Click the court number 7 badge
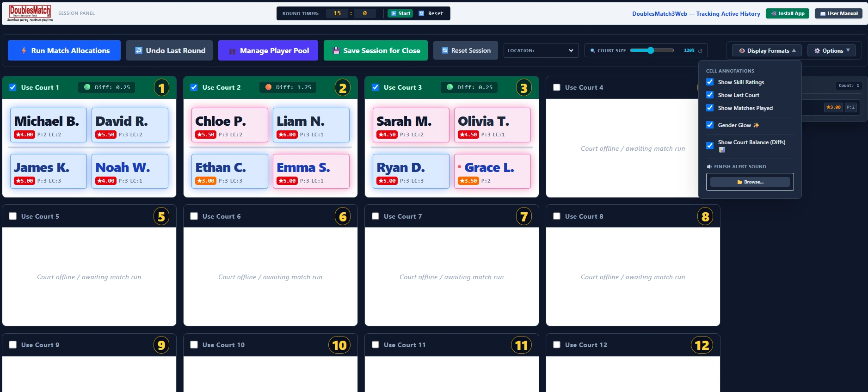This screenshot has width=868, height=392. tap(524, 216)
